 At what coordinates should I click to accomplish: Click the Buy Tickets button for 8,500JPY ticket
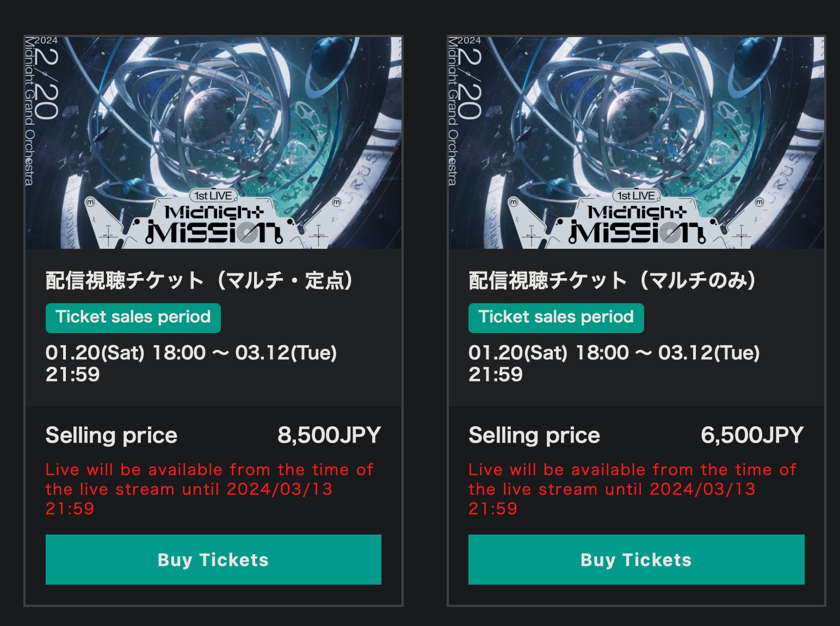tap(213, 560)
